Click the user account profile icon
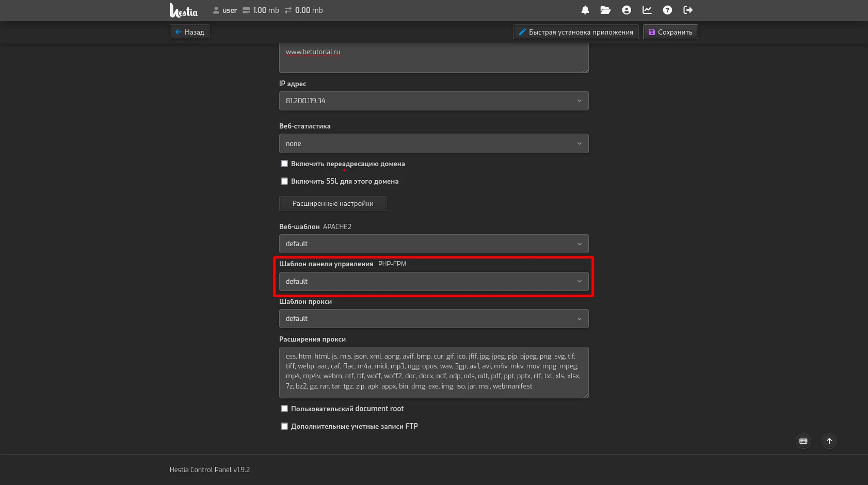 click(626, 10)
